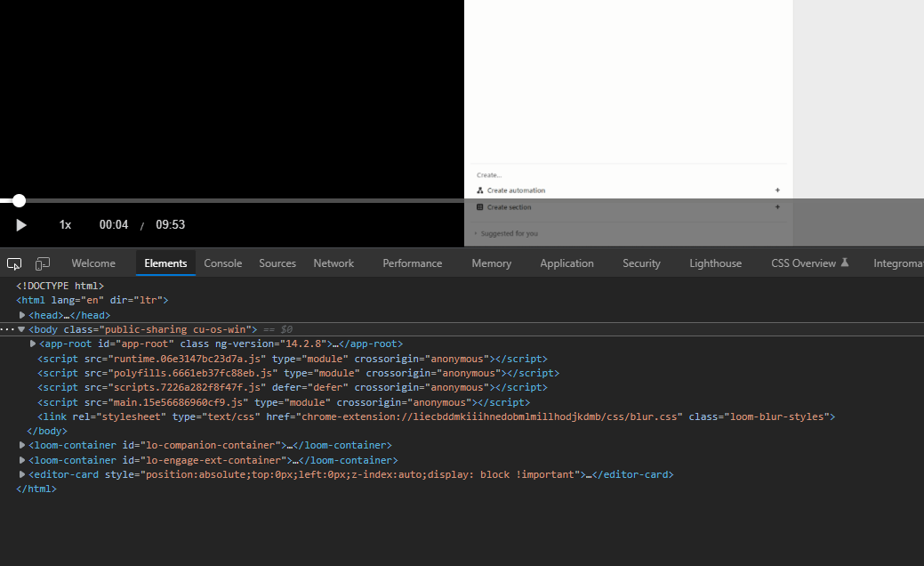Activate the inspect element picker icon
924x566 pixels.
(x=14, y=263)
